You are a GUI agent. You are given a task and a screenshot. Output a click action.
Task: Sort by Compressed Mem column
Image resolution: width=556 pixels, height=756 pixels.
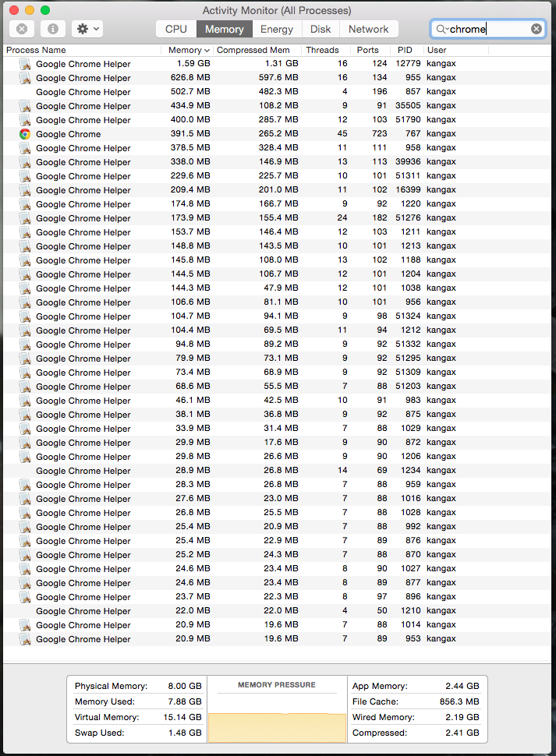(253, 50)
